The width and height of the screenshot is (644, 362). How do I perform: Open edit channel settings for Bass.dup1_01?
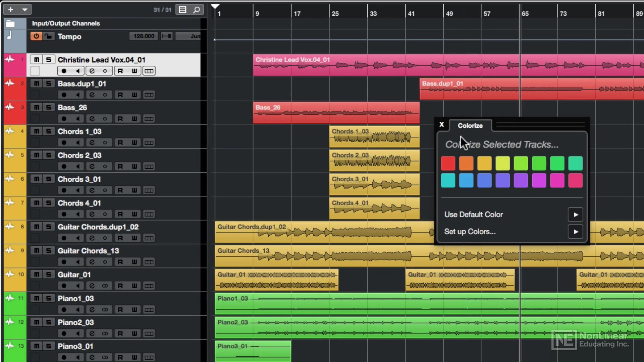click(x=92, y=95)
